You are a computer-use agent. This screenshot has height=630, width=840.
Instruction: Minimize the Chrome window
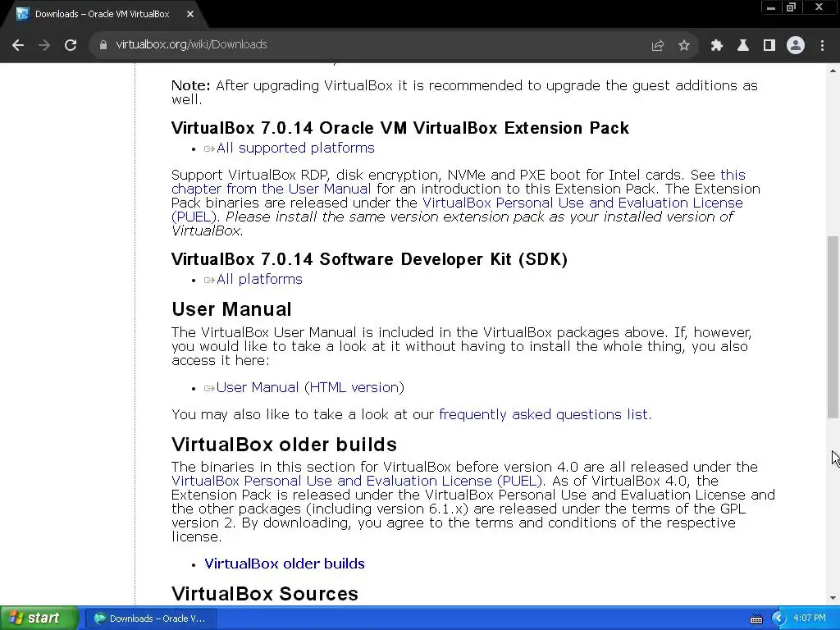coord(771,7)
